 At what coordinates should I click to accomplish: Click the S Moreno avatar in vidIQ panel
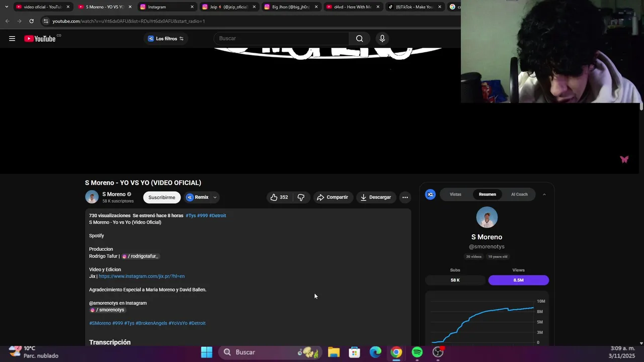487,217
